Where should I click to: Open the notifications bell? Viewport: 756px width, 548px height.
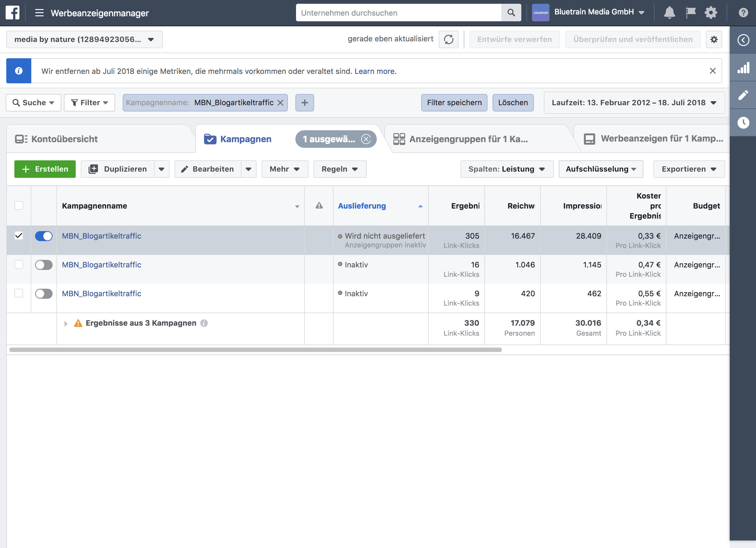click(669, 13)
